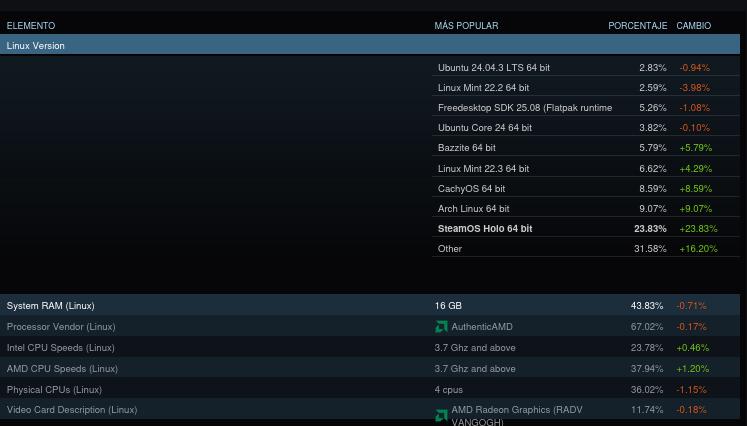
Task: Click the AMD logo beside AMD Radeon Graphics
Action: click(x=441, y=416)
